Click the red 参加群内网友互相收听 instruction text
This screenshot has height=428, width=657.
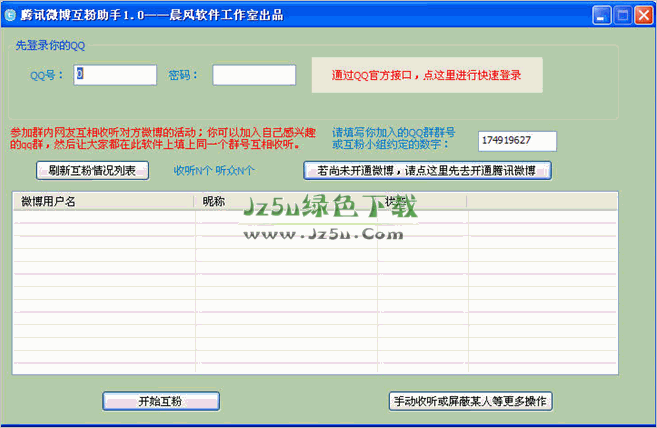[163, 138]
